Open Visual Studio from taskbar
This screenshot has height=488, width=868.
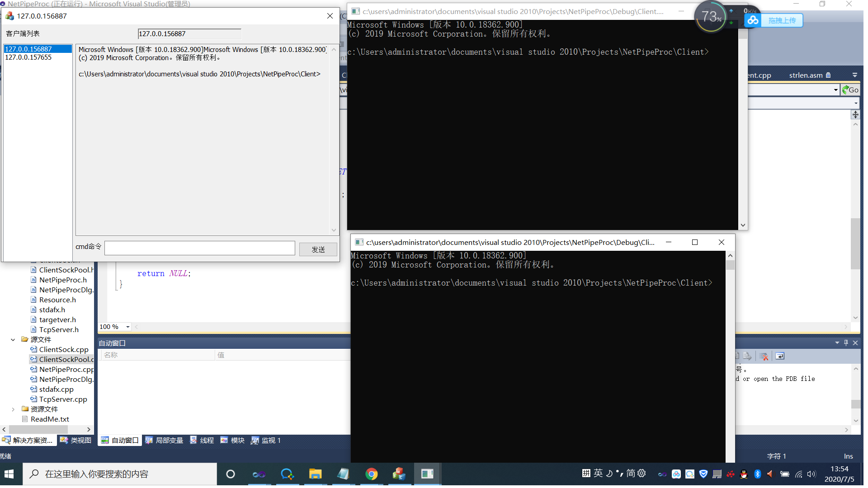click(x=259, y=474)
